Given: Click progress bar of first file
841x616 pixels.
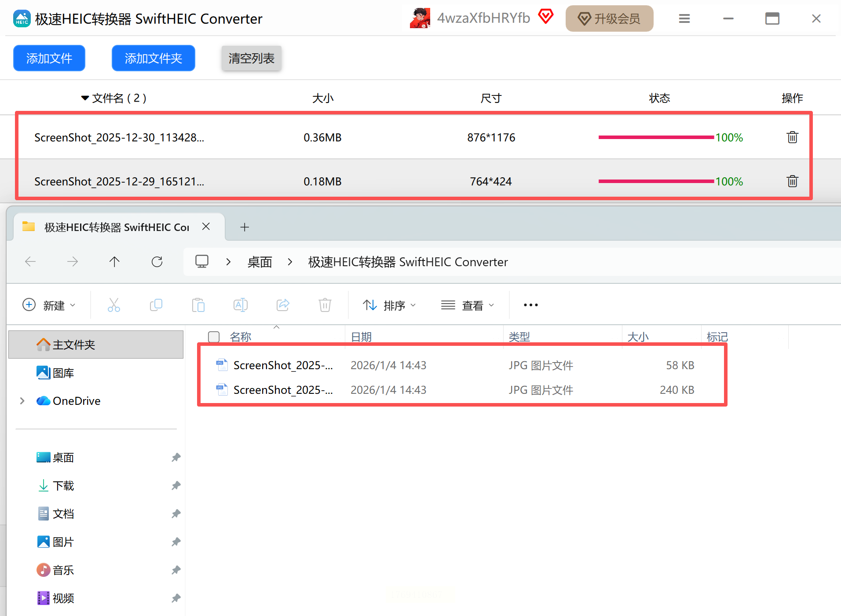Looking at the screenshot, I should (x=656, y=137).
